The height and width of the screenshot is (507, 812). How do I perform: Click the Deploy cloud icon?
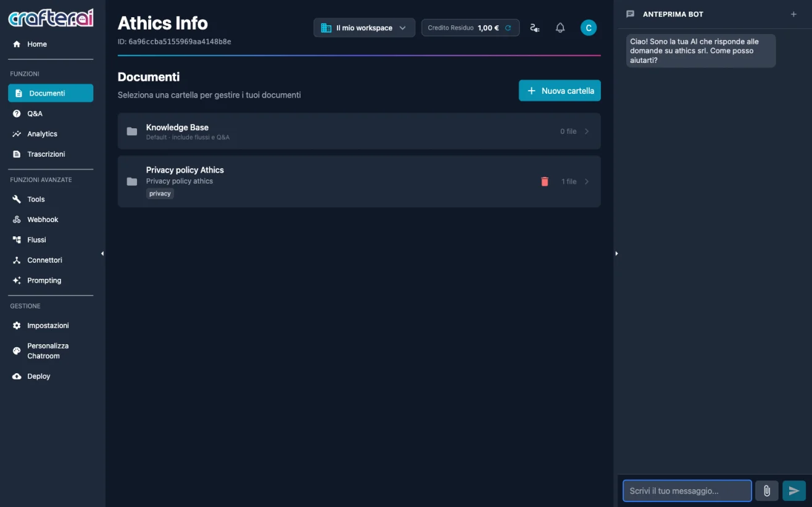coord(17,376)
